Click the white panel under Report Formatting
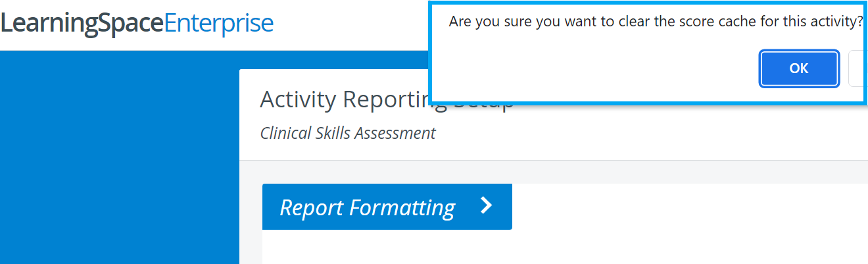The width and height of the screenshot is (868, 264). click(565, 247)
